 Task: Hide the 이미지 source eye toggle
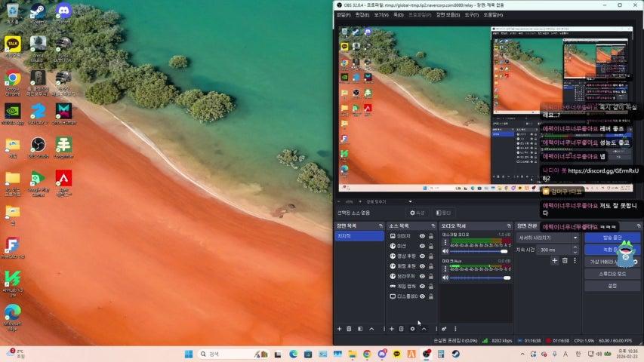[x=422, y=236]
